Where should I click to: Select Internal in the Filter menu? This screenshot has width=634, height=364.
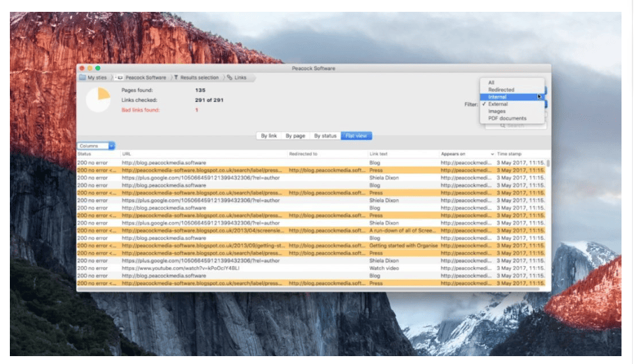click(x=512, y=97)
